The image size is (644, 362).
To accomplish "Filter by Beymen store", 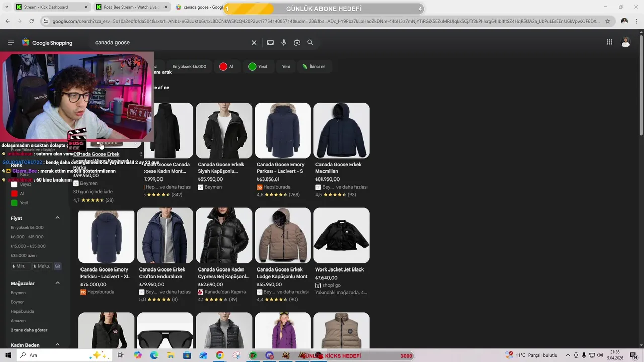I will (18, 293).
